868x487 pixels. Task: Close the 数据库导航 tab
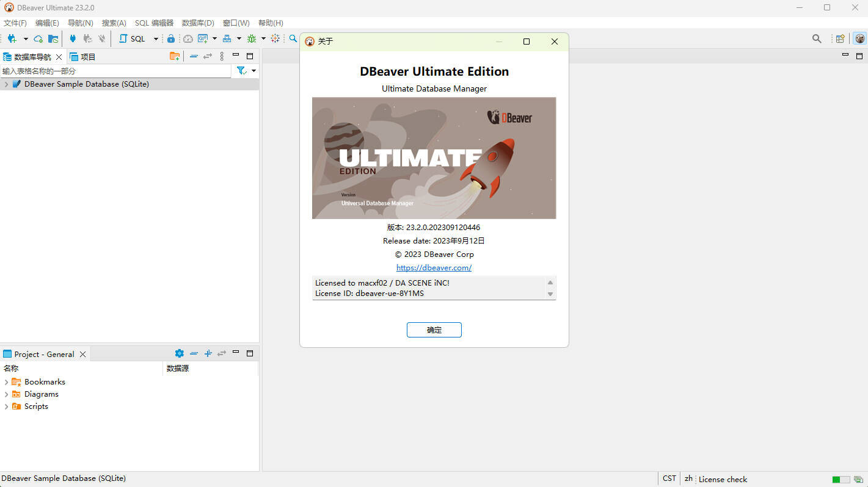coord(59,57)
